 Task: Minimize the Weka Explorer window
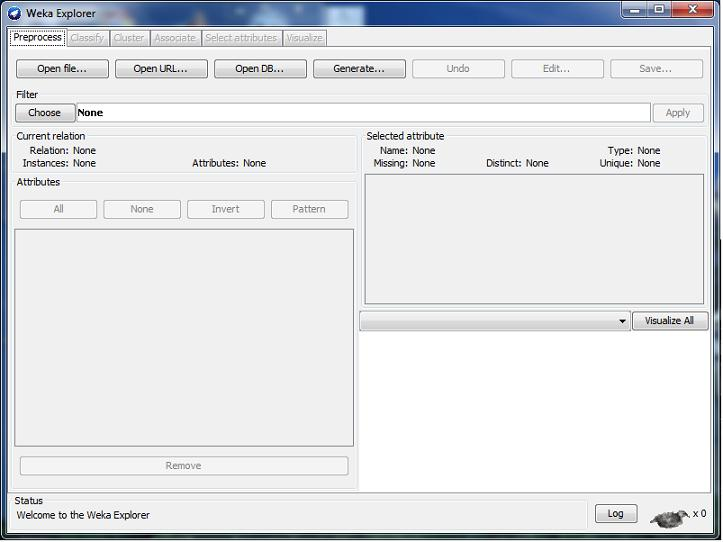(x=635, y=10)
